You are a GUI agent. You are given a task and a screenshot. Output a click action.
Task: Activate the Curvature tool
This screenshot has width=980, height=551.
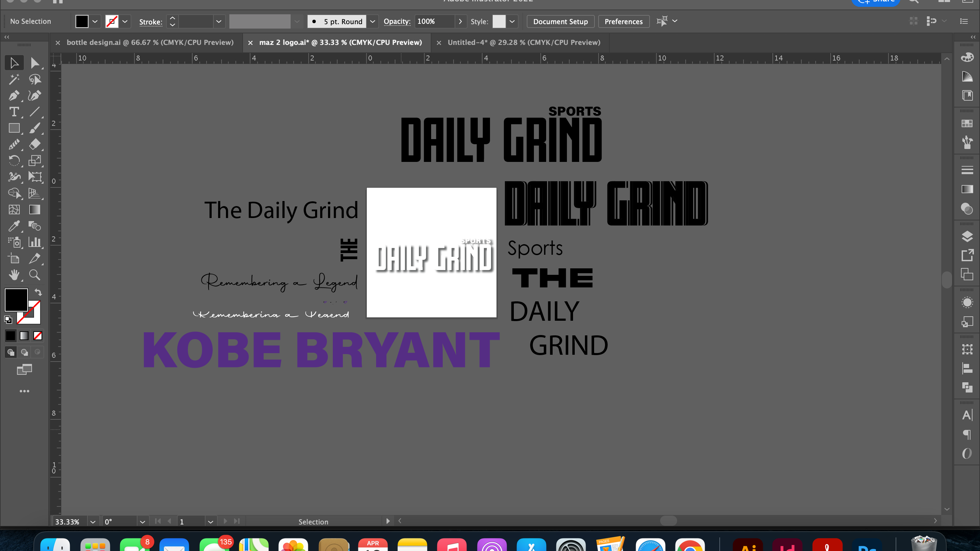35,96
